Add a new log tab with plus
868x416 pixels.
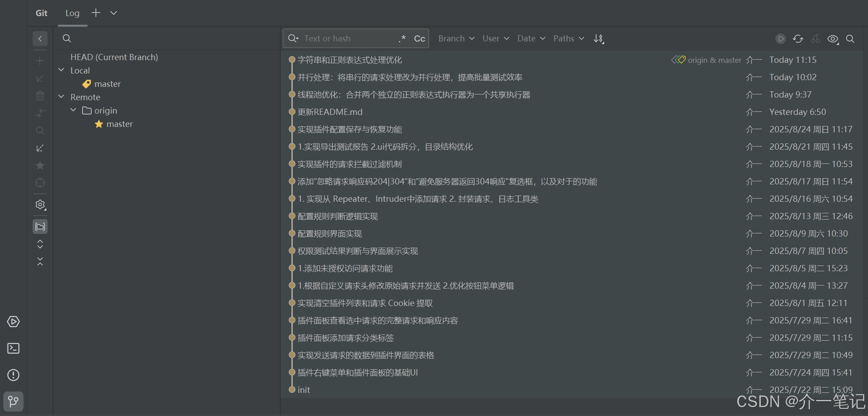tap(96, 13)
